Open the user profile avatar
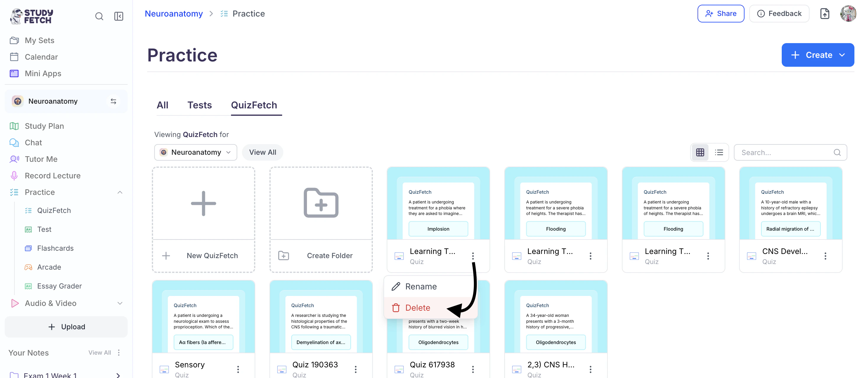 pyautogui.click(x=848, y=14)
